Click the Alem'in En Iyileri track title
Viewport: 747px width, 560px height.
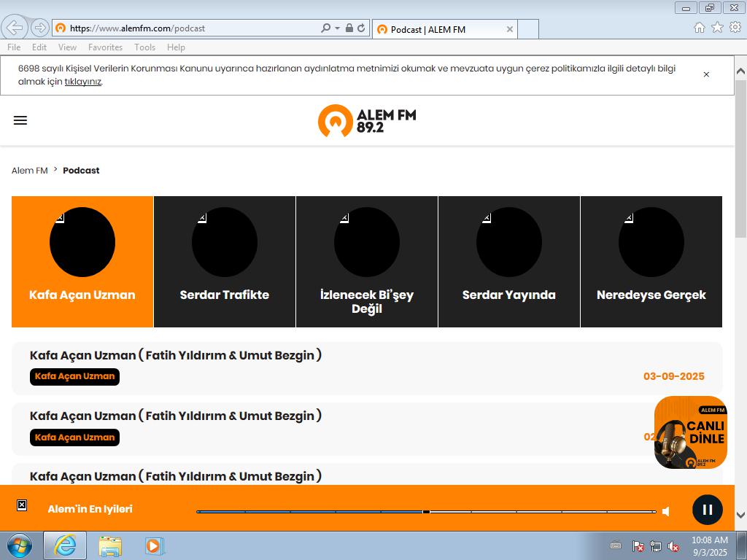(x=90, y=509)
